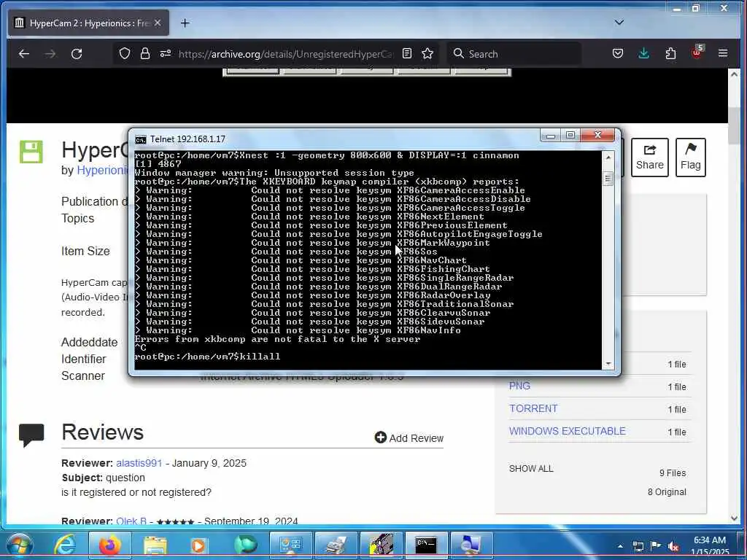Launch Internet Explorer from the taskbar
The width and height of the screenshot is (747, 560).
(65, 545)
